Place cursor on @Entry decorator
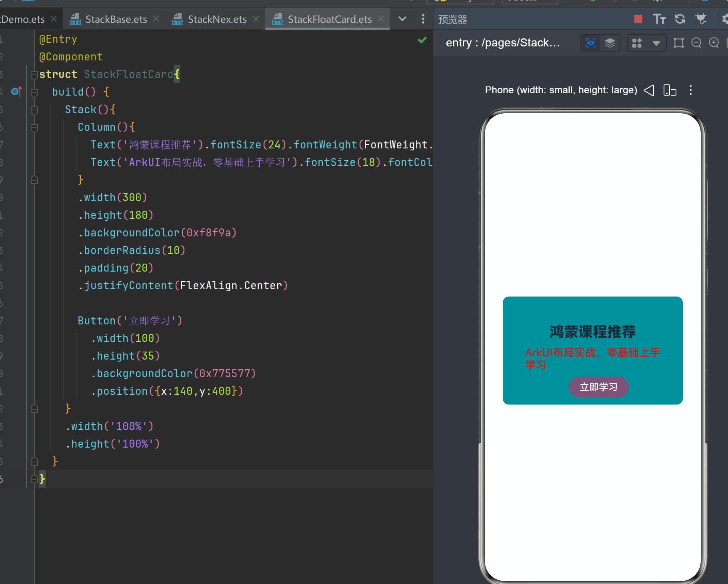Screen dimensions: 728x584 click(x=58, y=39)
